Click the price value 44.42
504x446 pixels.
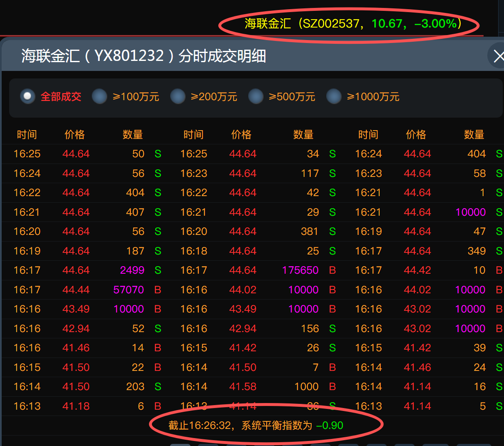(x=417, y=270)
